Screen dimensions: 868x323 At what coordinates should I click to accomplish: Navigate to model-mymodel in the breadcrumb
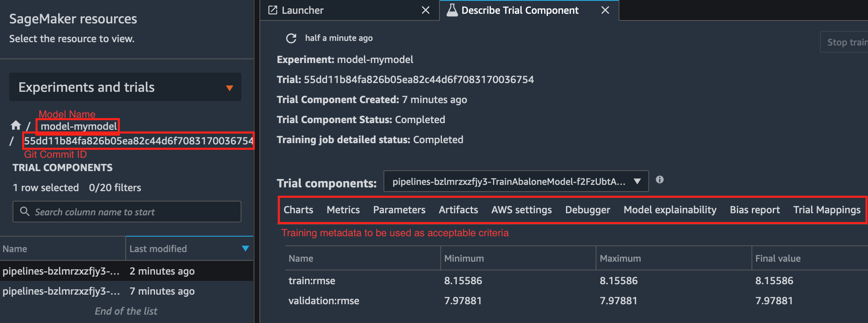click(x=79, y=126)
